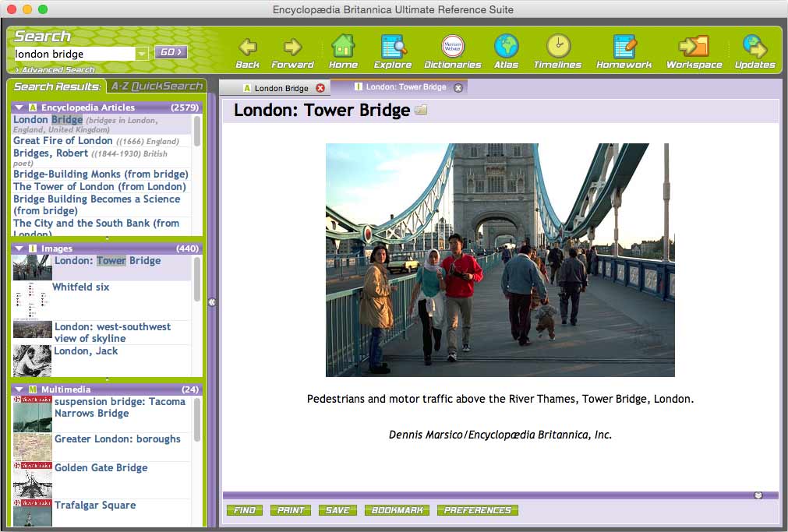Open the Timelines clock icon
The width and height of the screenshot is (788, 532).
[x=558, y=46]
